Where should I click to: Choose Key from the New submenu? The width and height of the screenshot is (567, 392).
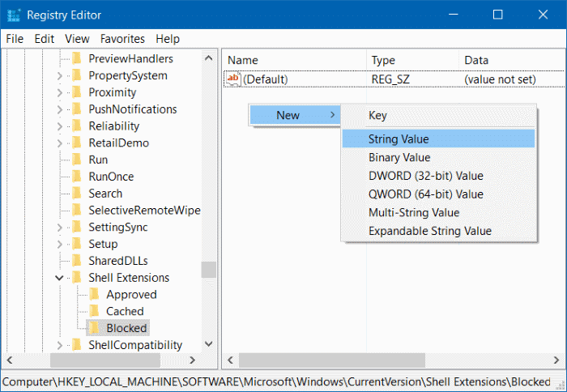pyautogui.click(x=438, y=115)
